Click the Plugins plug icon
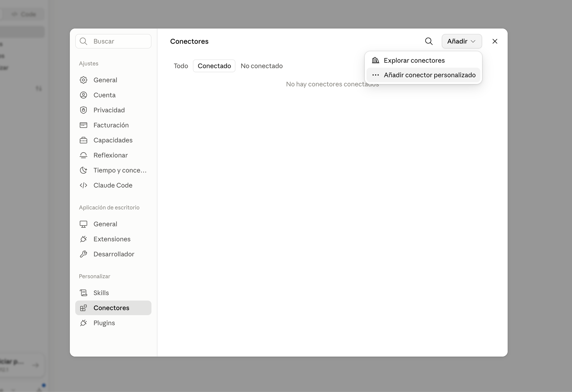 83,323
